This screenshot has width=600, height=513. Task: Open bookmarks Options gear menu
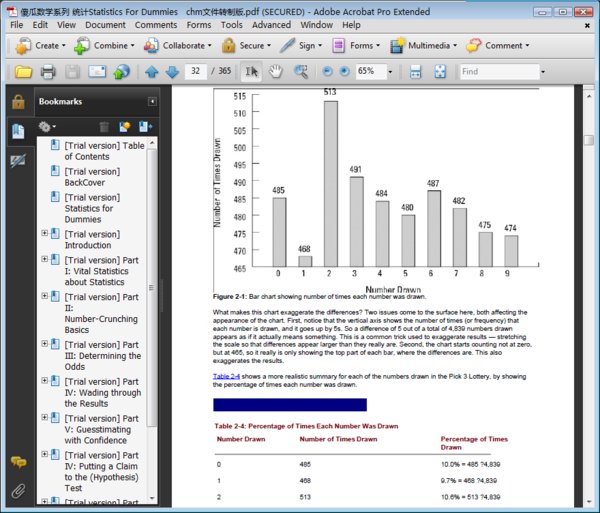pos(47,127)
